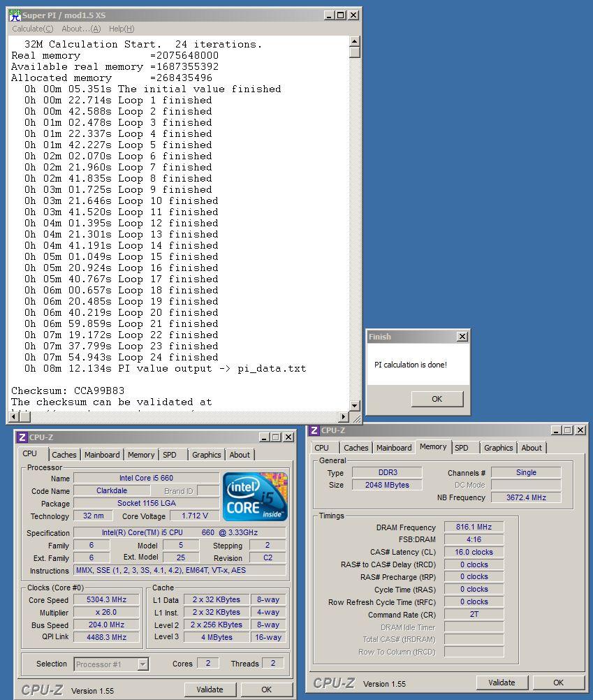
Task: Click the CAS# Latency value 16.0 clocks
Action: tap(474, 552)
